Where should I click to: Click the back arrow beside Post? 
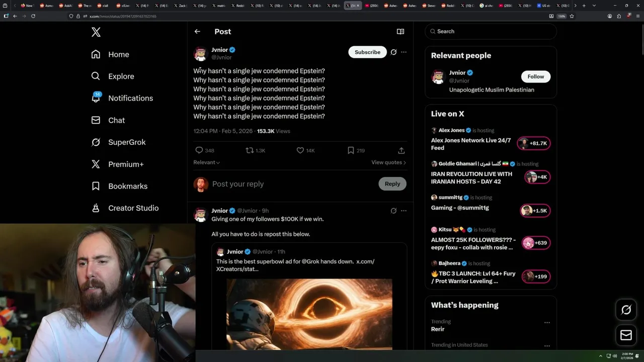pos(197,31)
